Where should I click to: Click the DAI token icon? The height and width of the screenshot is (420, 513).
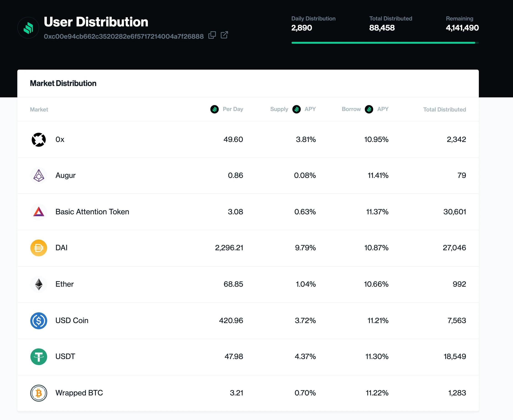pos(39,248)
